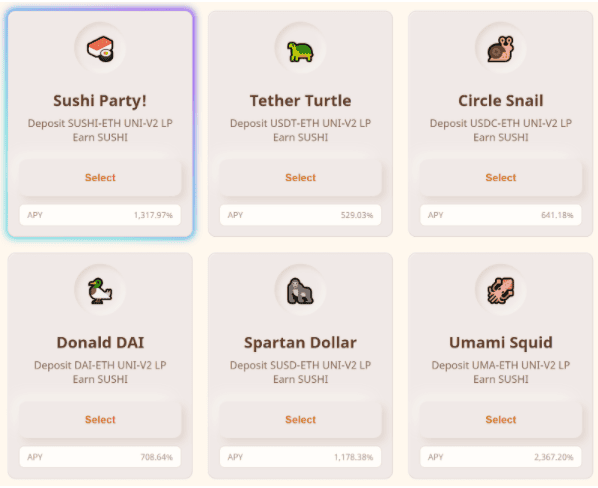Click the Tether Turtle APY 529.03% row
Viewport: 598px width, 488px height.
pos(300,215)
